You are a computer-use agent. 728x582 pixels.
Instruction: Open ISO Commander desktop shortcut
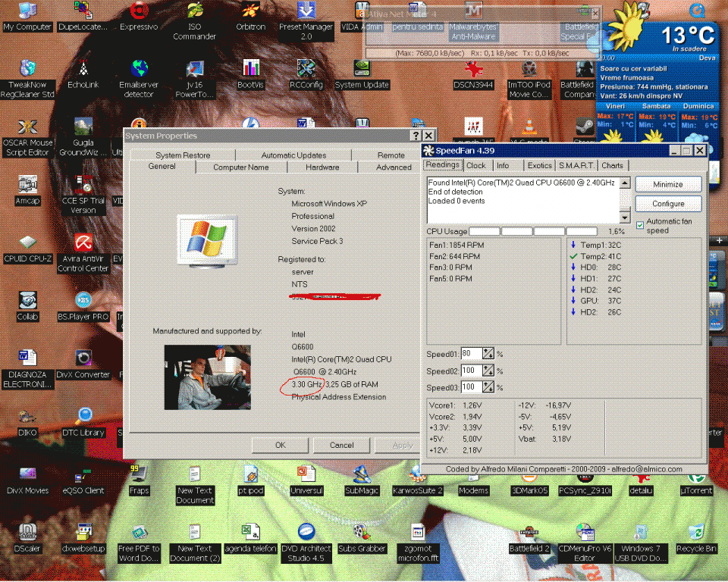tap(195, 21)
